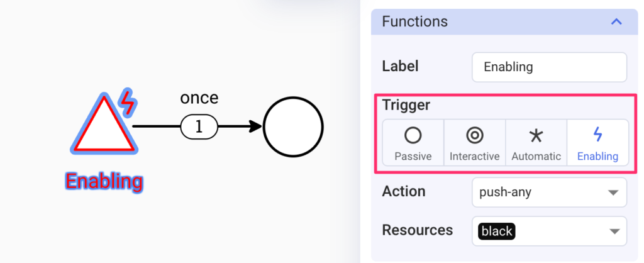Click the Interactive double-circle icon
The height and width of the screenshot is (263, 644).
click(474, 135)
